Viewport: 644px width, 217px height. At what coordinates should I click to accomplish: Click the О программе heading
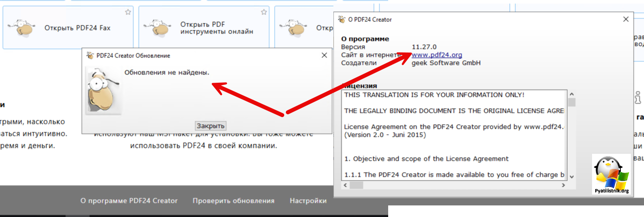tap(365, 39)
